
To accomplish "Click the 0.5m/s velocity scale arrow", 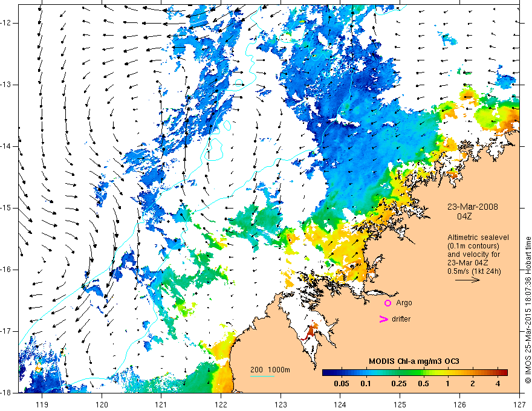I will coord(467,280).
